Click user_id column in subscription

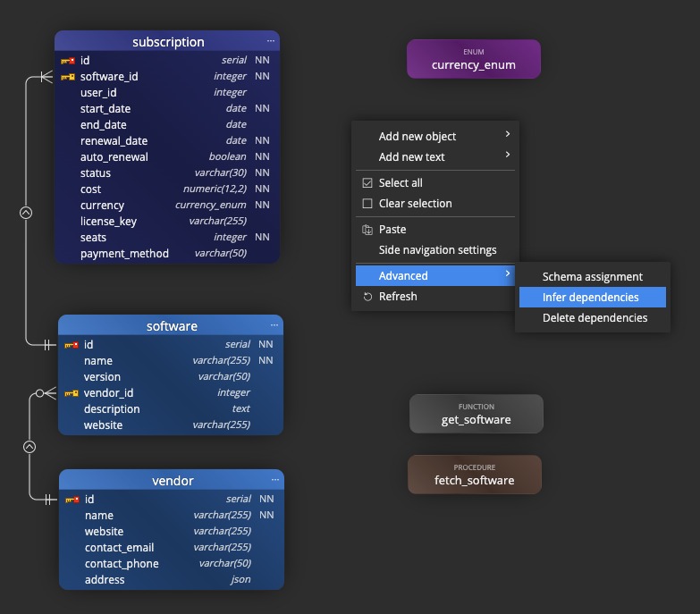(x=167, y=93)
